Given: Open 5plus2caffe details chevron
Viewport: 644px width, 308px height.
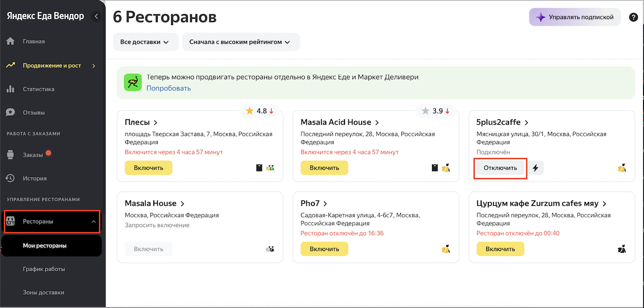Looking at the screenshot, I should click(526, 123).
